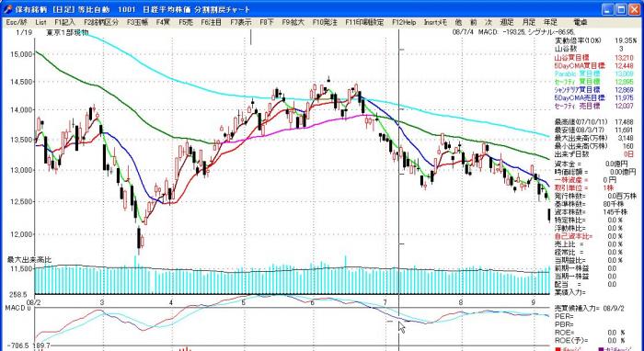Switch chart to 月足 monthly view
The height and width of the screenshot is (351, 644).
click(x=529, y=23)
